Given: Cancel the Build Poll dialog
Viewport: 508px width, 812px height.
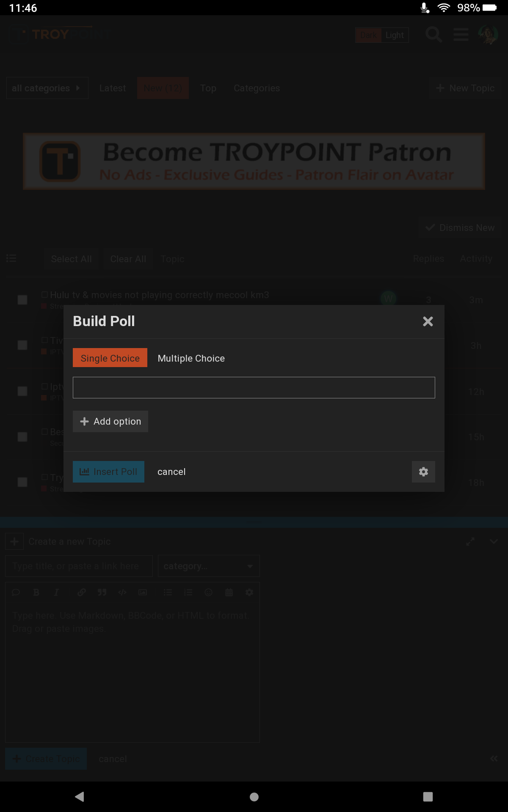Looking at the screenshot, I should [171, 472].
